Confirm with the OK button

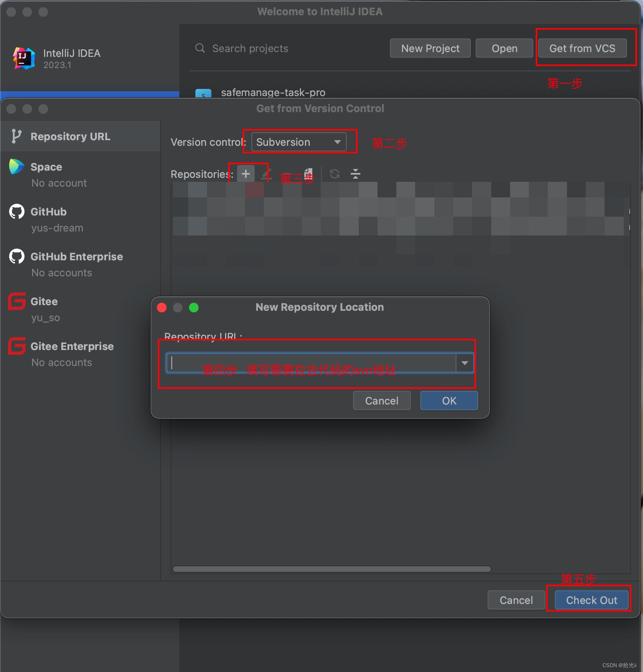click(448, 400)
